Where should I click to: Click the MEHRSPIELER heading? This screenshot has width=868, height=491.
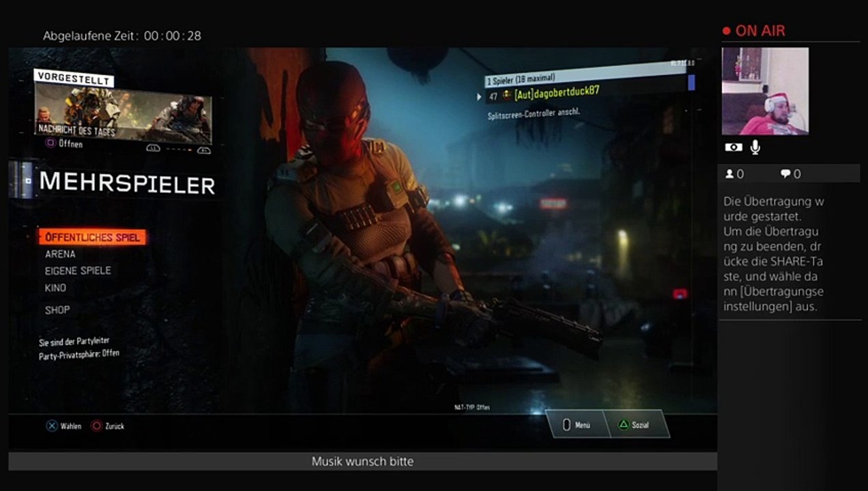(x=127, y=183)
